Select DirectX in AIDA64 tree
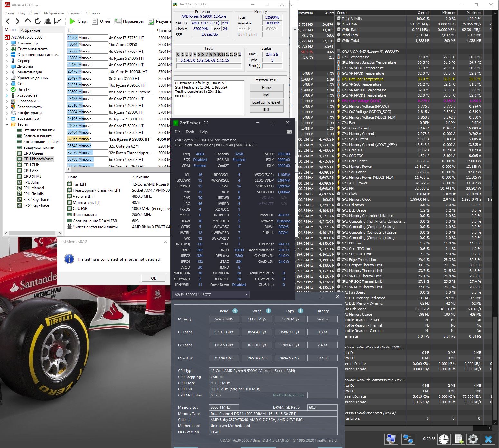 [23, 90]
